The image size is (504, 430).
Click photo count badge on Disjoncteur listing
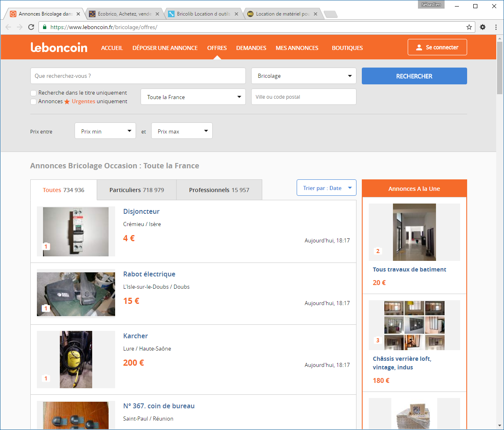(46, 247)
